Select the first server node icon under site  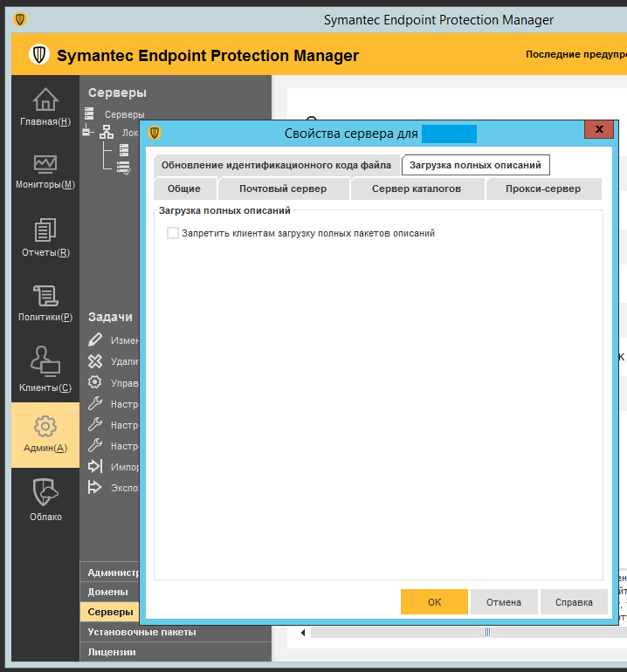coord(124,149)
